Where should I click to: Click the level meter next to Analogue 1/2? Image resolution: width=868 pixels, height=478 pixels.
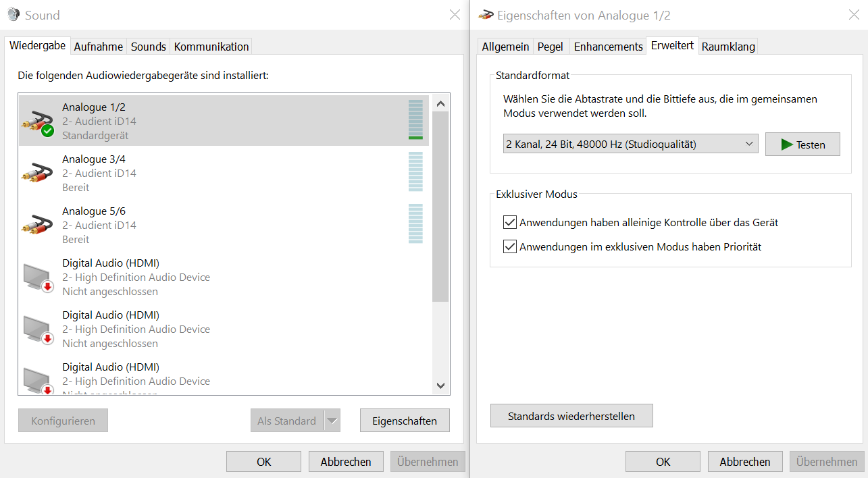click(x=415, y=120)
